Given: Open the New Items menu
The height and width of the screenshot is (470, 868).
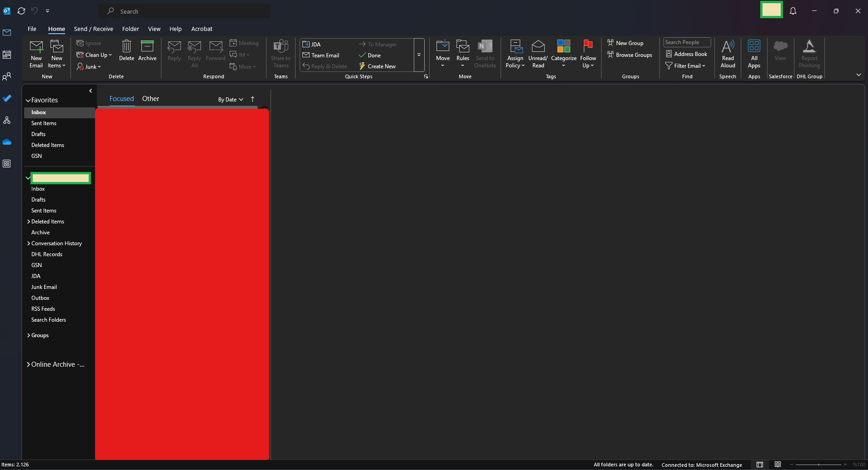Looking at the screenshot, I should pyautogui.click(x=57, y=54).
